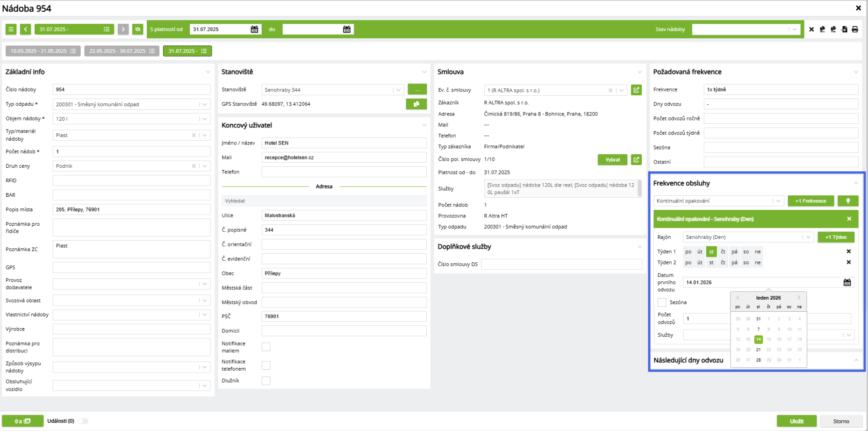Remove the Kontinuální opakování - Senohraby frequency

point(849,219)
